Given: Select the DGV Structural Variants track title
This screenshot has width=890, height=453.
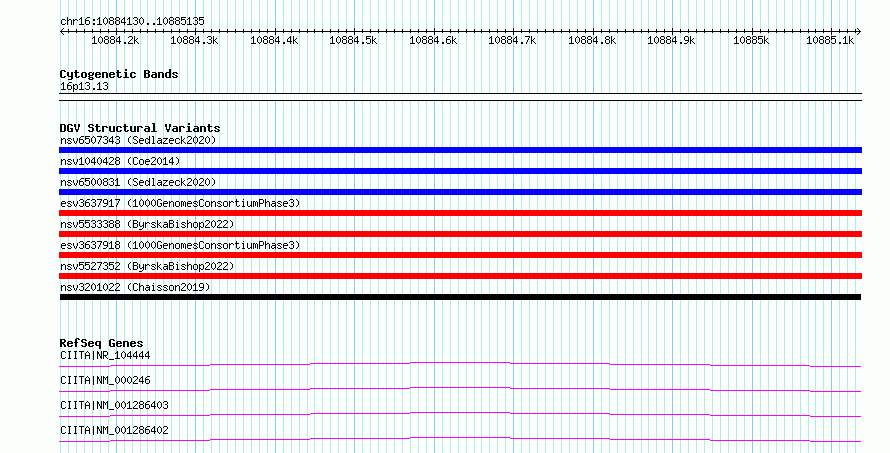Looking at the screenshot, I should [x=140, y=128].
